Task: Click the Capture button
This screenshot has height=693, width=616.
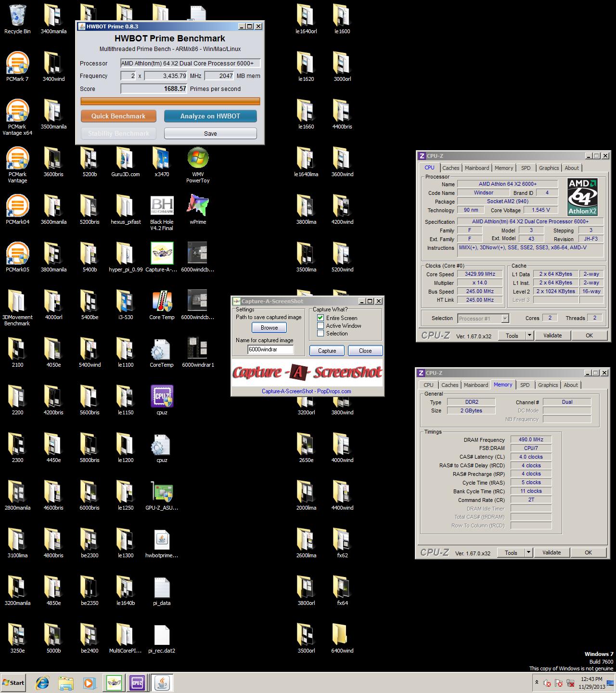Action: [x=327, y=351]
